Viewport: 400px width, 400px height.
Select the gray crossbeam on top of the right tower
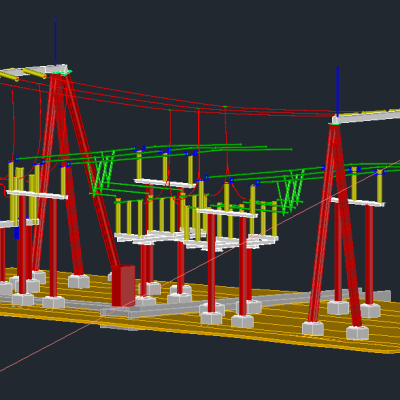(x=366, y=116)
